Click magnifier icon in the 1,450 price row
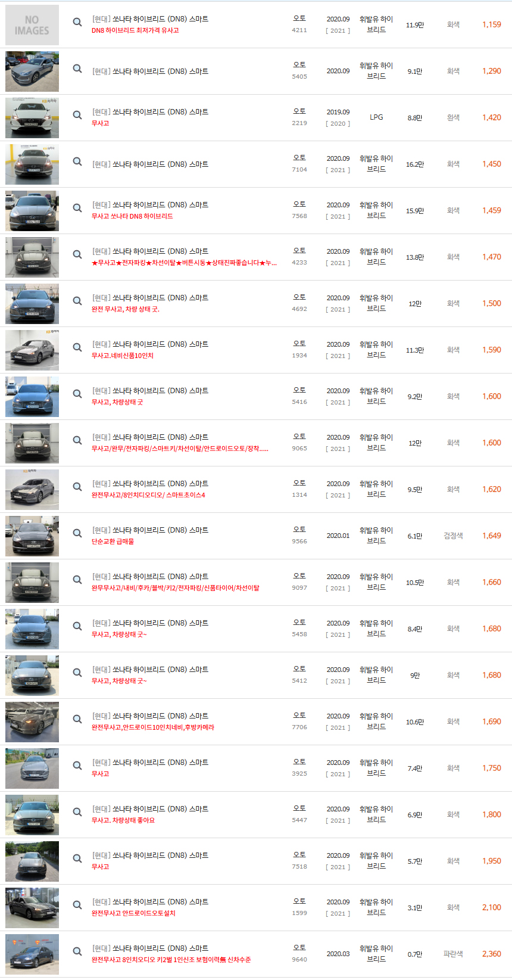Viewport: 512px width, 980px height. point(77,161)
